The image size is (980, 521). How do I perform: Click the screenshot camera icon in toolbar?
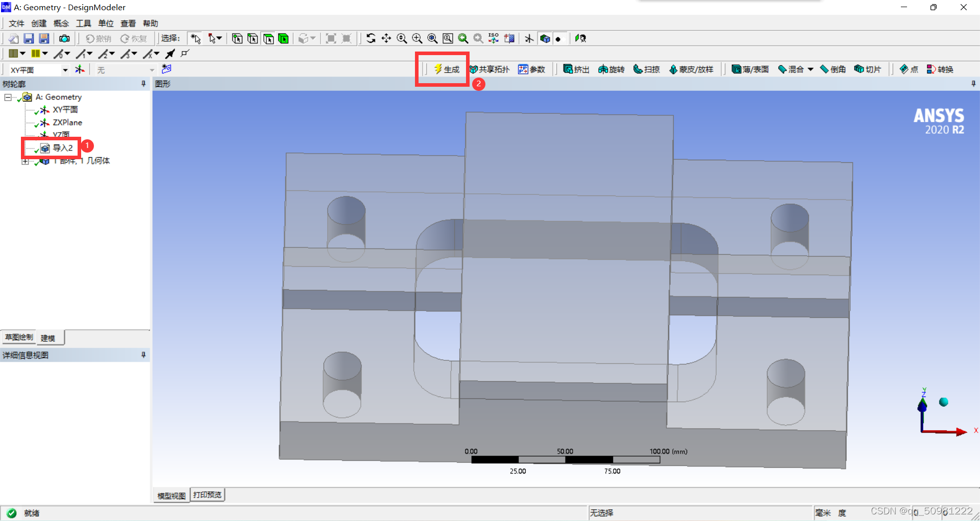[x=64, y=39]
